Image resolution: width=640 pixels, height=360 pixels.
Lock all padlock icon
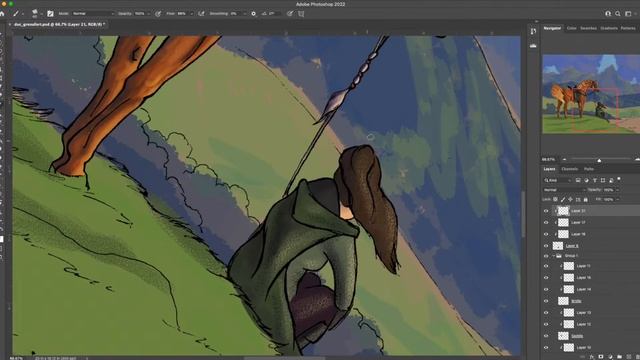(x=586, y=200)
